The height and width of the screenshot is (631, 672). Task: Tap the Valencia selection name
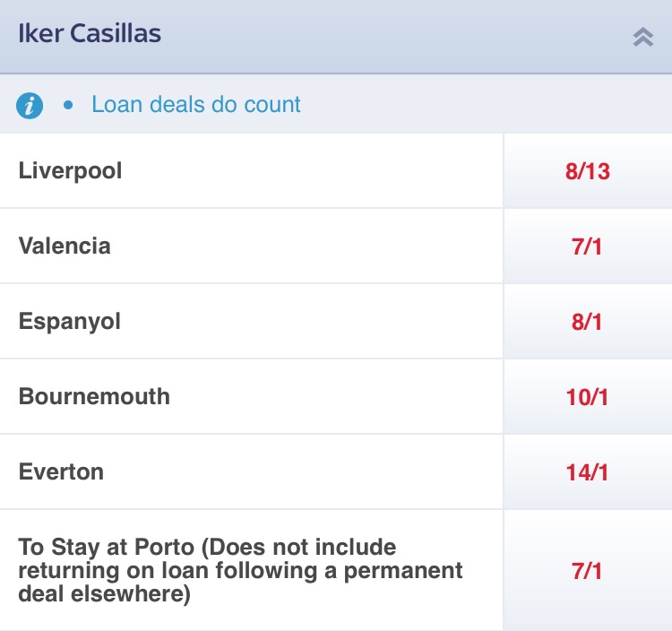(x=65, y=246)
